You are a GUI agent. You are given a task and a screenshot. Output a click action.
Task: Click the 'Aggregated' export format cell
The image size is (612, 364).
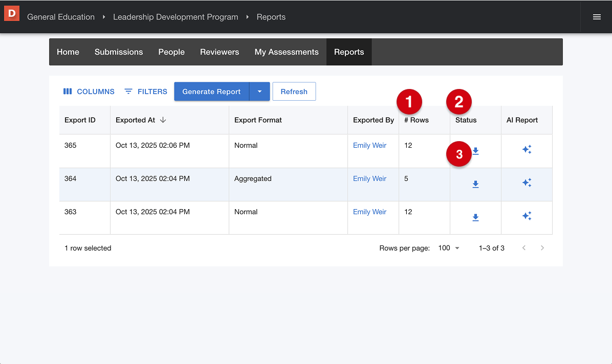click(288, 185)
